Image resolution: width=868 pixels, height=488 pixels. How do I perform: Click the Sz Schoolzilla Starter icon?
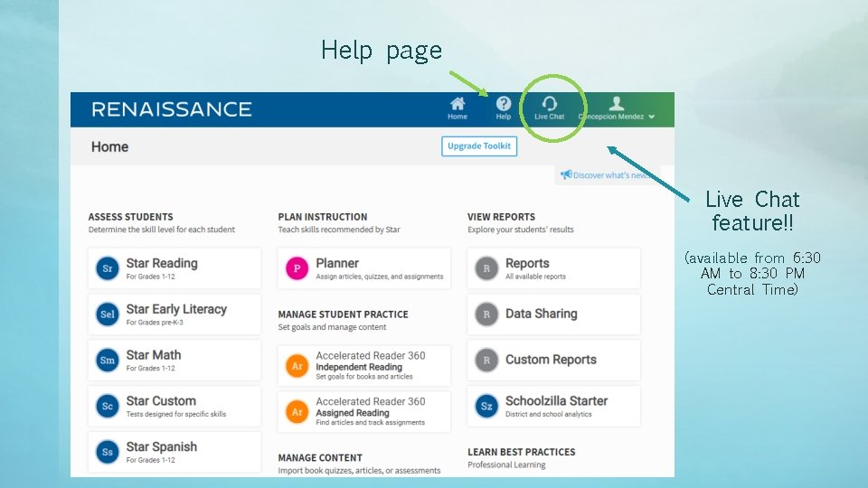coord(486,406)
